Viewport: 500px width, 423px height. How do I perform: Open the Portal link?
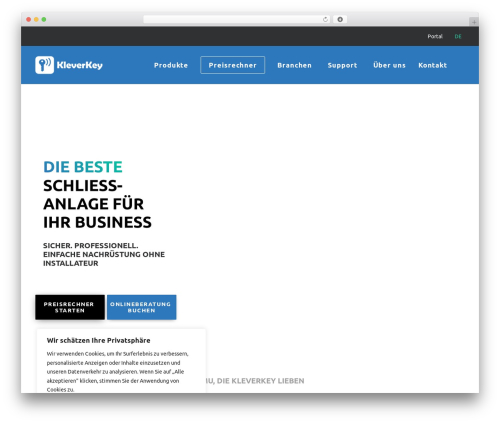click(x=435, y=36)
